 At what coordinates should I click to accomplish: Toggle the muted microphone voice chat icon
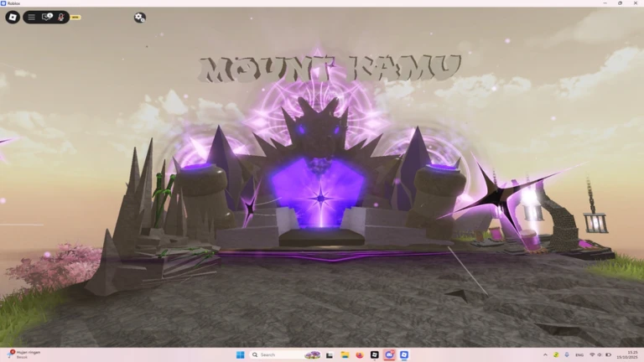click(60, 18)
